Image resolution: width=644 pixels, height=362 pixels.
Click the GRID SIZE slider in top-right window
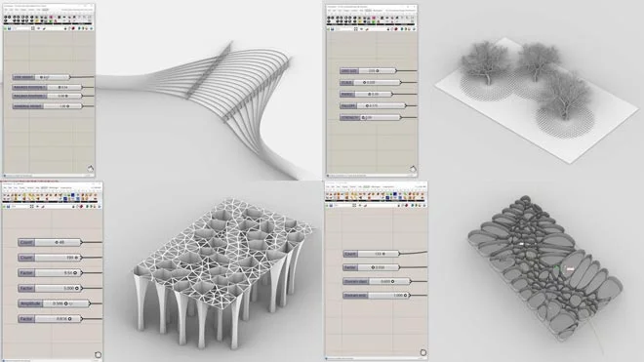[368, 70]
